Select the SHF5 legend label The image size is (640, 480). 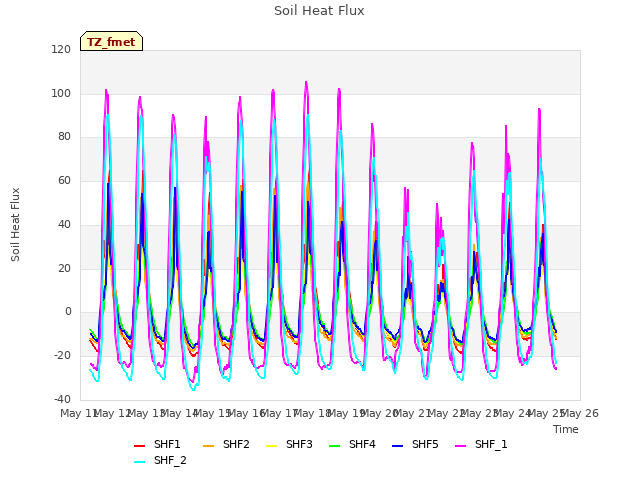click(425, 444)
